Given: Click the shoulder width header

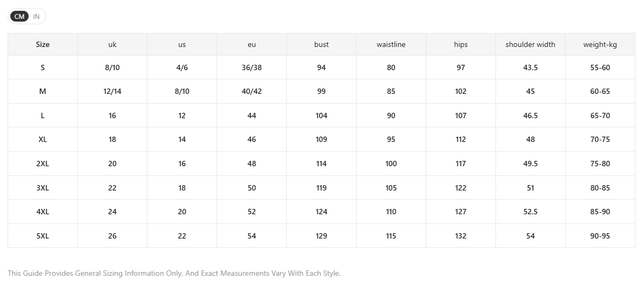Looking at the screenshot, I should point(530,44).
